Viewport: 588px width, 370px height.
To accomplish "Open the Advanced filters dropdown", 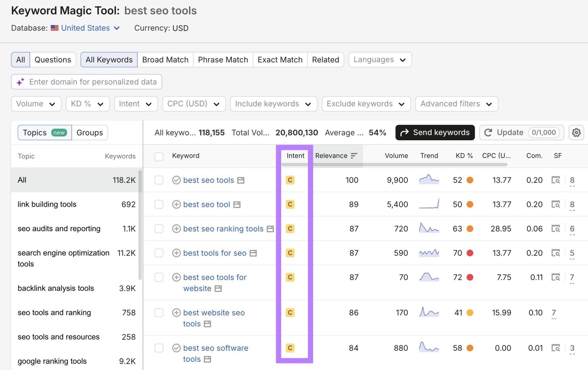I will point(457,104).
